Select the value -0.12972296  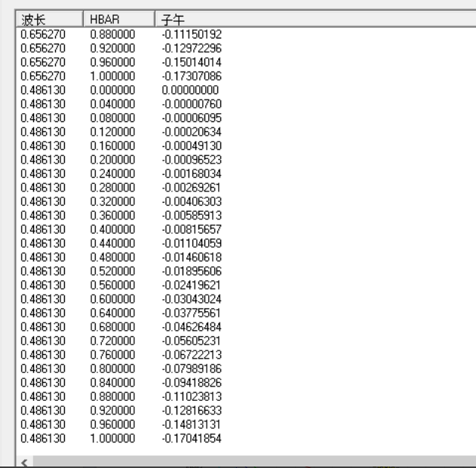pos(192,48)
